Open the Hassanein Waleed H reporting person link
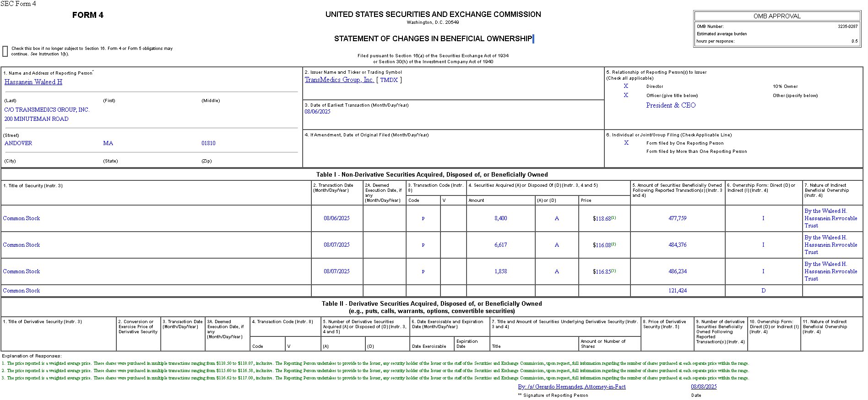The width and height of the screenshot is (868, 400). [33, 82]
